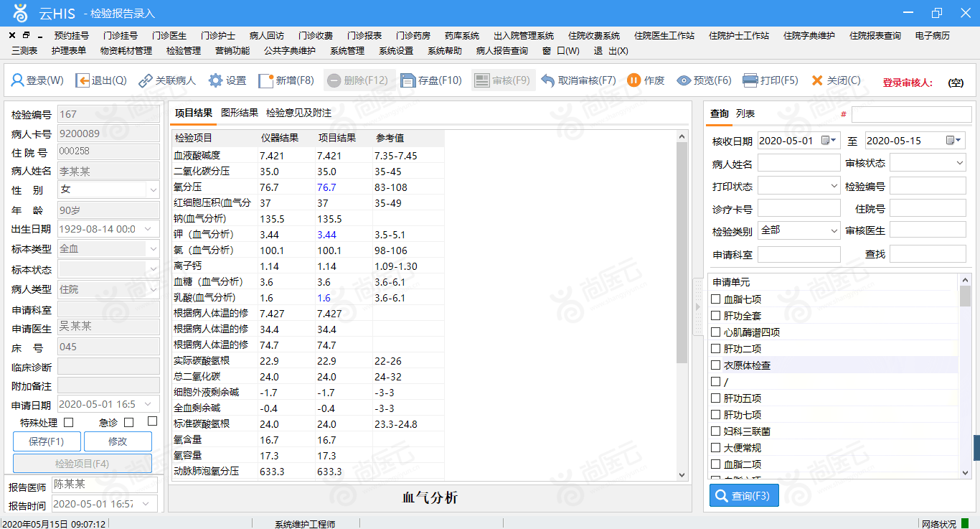
Task: Open the 检验类别 dropdown
Action: click(834, 231)
